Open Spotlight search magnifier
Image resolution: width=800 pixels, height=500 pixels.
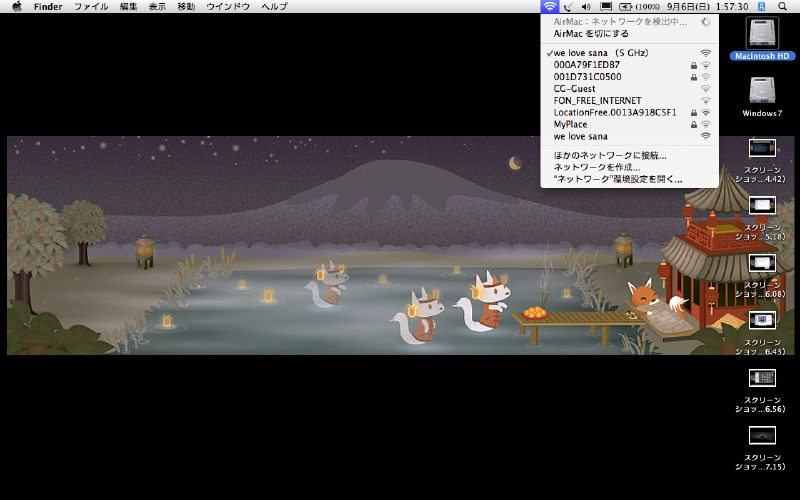[782, 7]
